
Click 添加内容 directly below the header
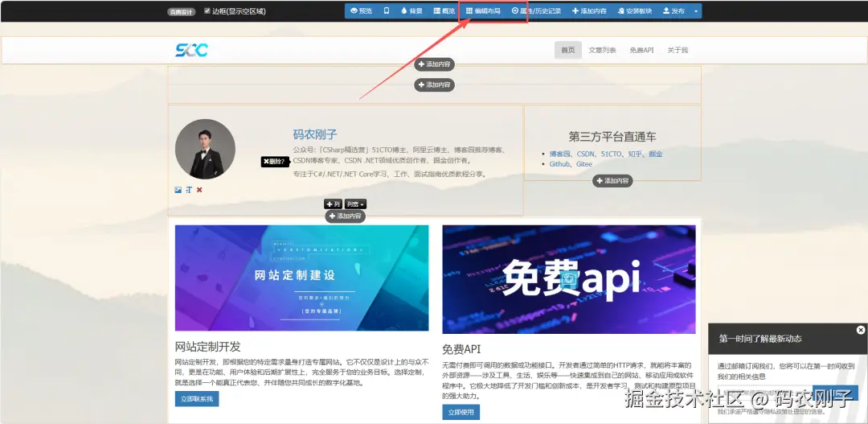435,64
